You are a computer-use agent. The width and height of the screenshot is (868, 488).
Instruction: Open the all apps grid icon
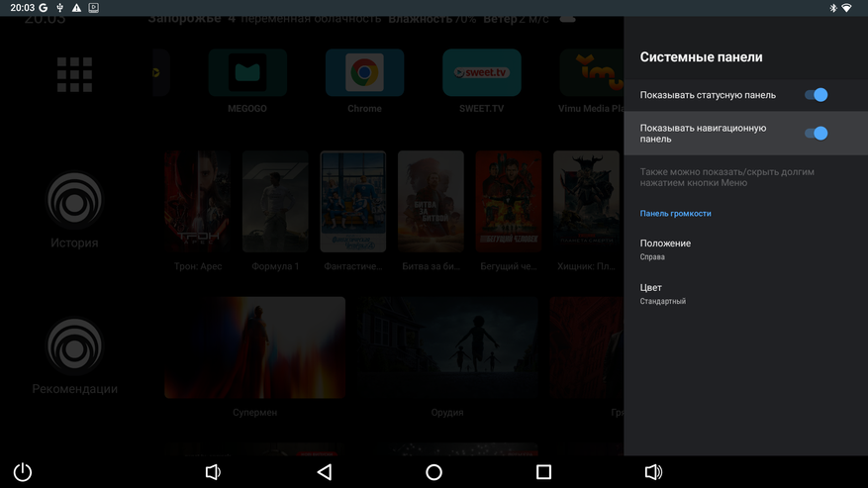[x=74, y=74]
